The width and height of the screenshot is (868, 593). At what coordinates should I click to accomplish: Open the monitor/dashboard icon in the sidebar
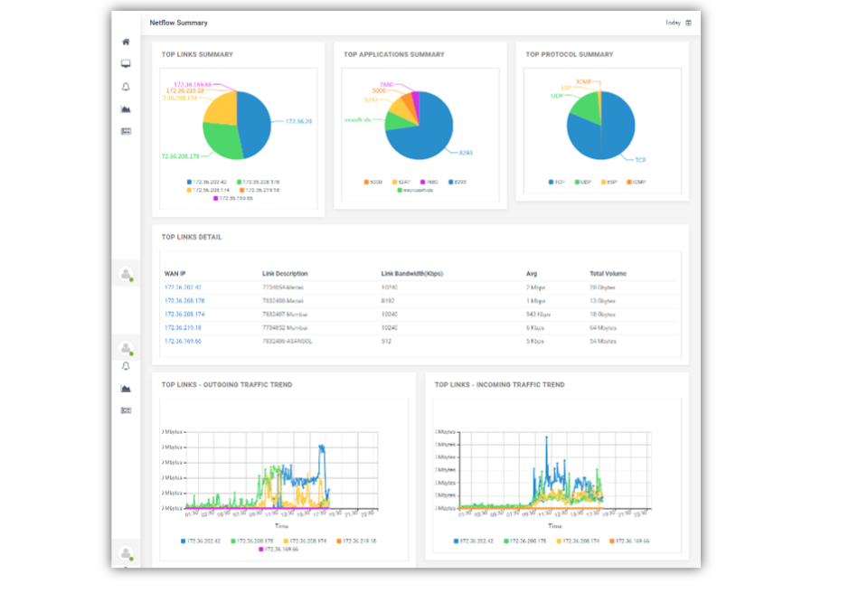point(127,64)
